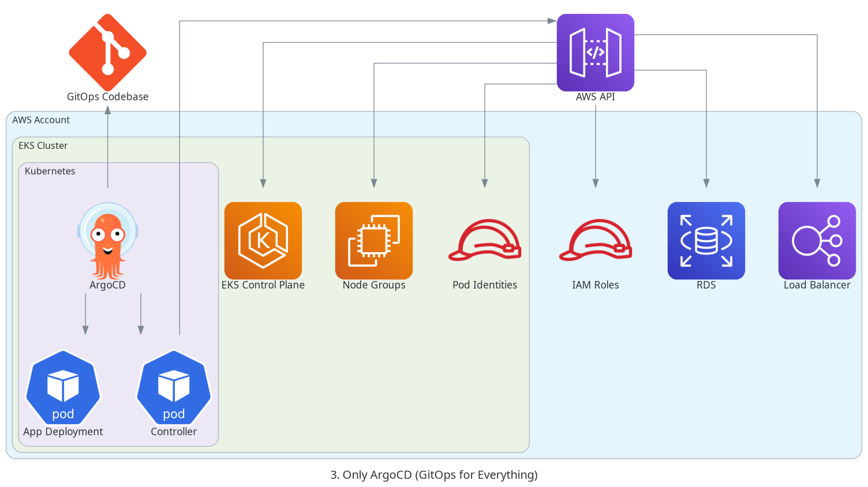Select the AWS API gateway icon

point(596,53)
